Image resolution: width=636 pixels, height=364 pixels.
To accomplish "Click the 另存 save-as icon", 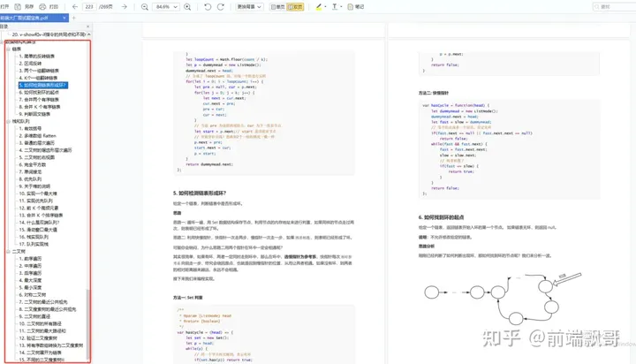I will click(x=18, y=7).
